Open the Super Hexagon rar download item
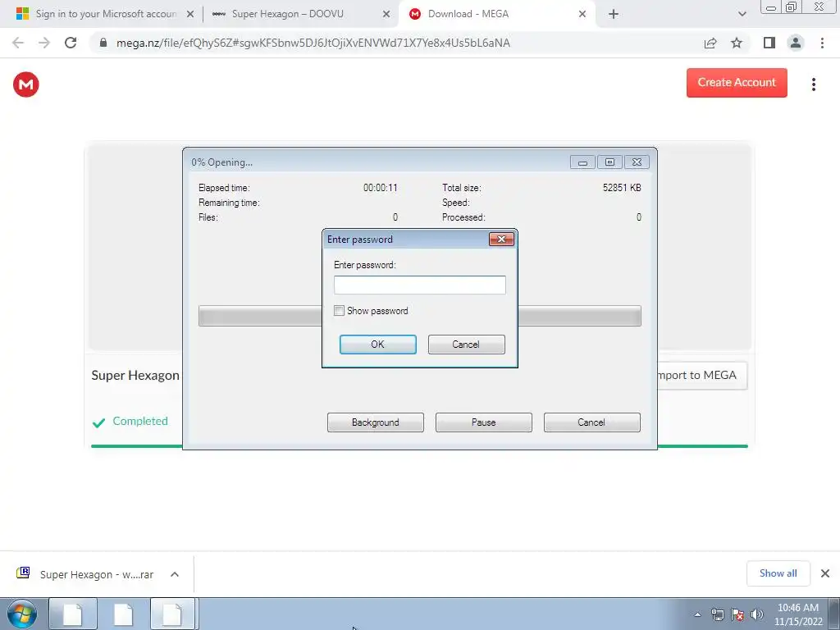 (97, 574)
